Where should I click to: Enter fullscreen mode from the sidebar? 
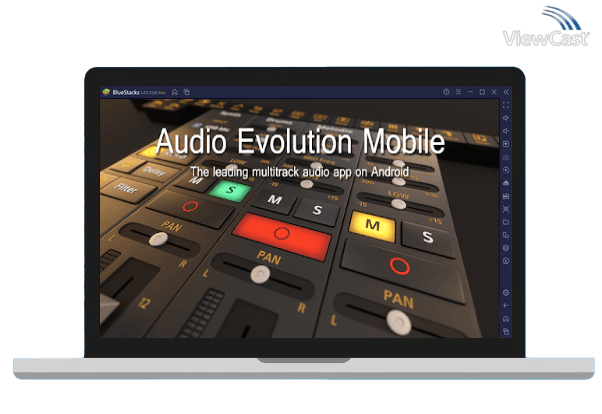[x=506, y=105]
